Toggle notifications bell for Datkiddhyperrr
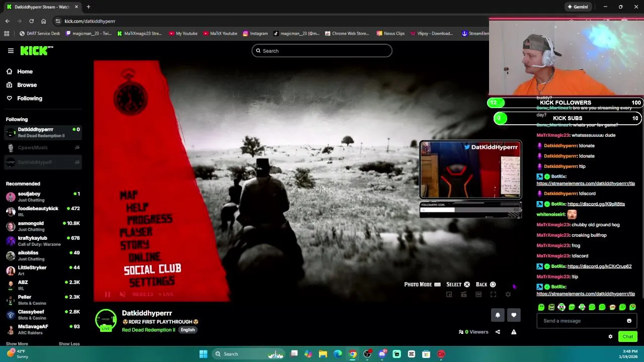The height and width of the screenshot is (362, 644). point(498,315)
